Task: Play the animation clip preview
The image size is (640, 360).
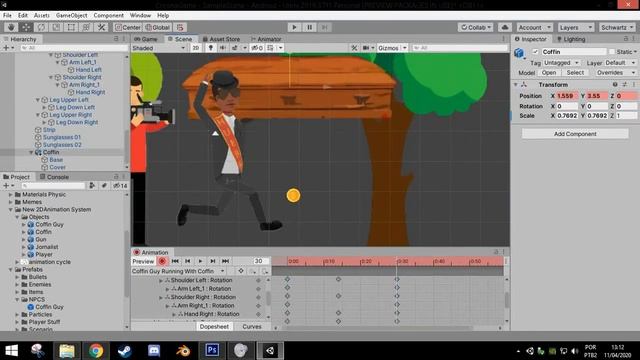Action: 200,261
